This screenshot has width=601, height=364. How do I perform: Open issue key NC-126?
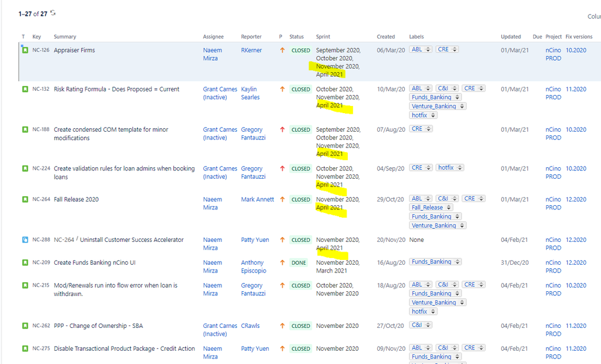point(41,50)
